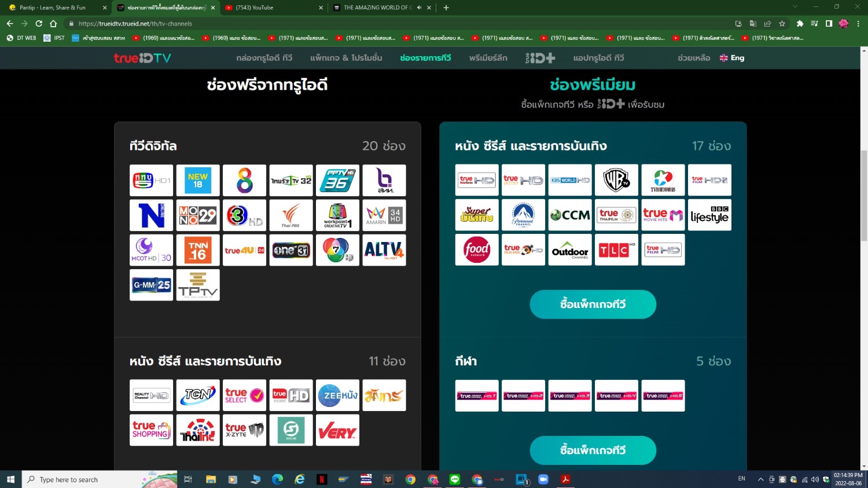Open the Outdoor Channel tile

pos(570,249)
